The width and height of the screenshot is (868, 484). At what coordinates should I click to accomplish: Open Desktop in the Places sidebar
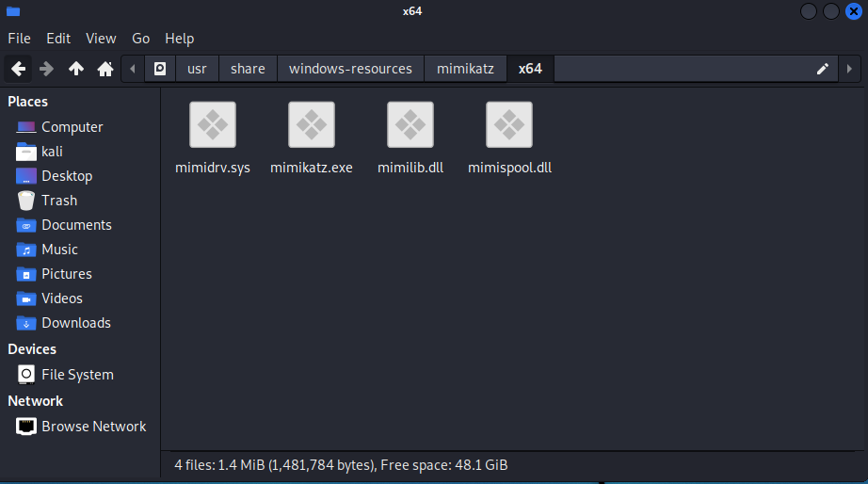tap(81, 176)
